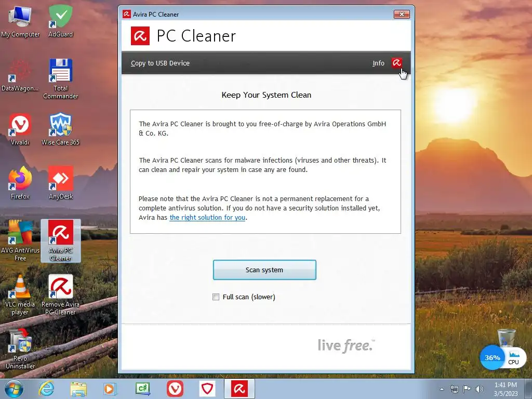Click the large Avira logo in the PC Cleaner header
532x399 pixels.
click(140, 36)
